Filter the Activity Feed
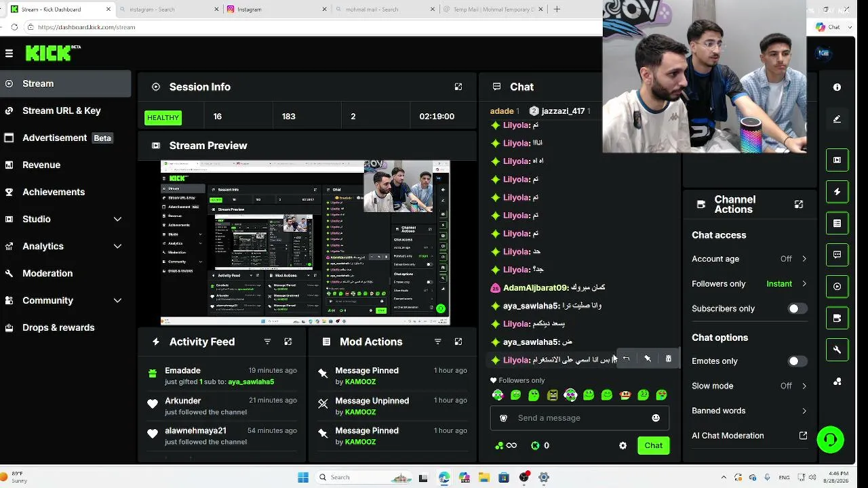 (x=267, y=342)
